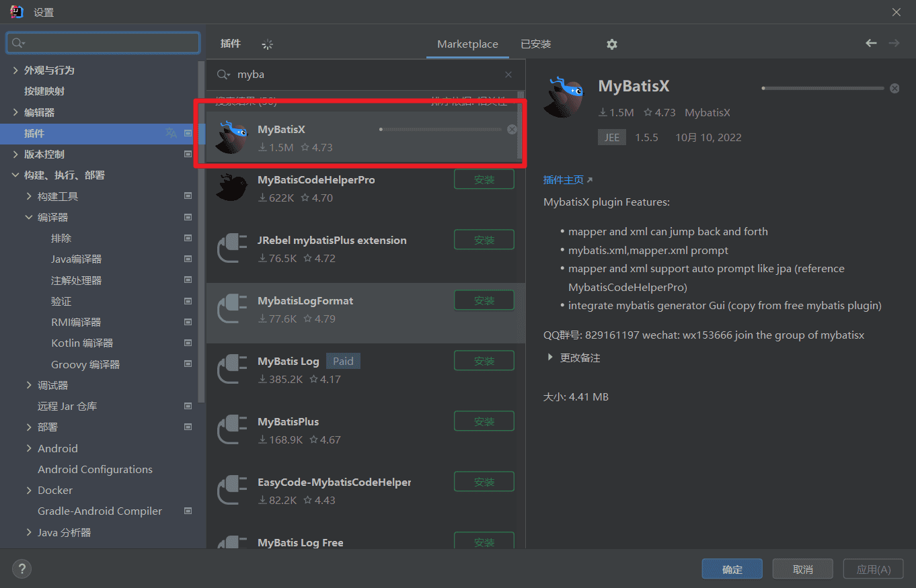Click the project-level icon on the 构建工具 row
916x588 pixels.
188,196
